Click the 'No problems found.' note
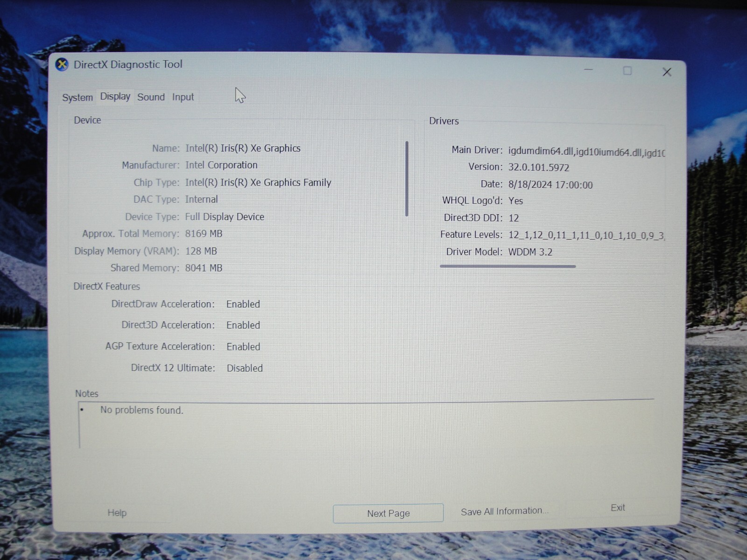 (141, 410)
